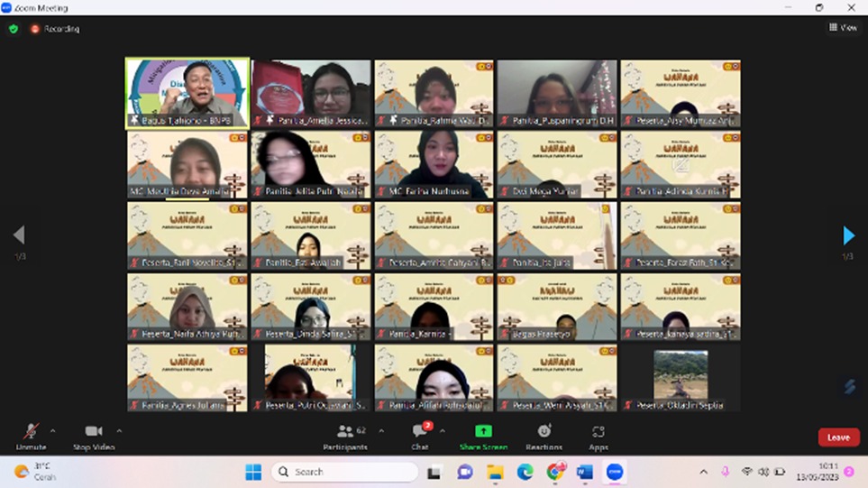Open Microsoft Edge from the taskbar
Image resolution: width=868 pixels, height=488 pixels.
coord(525,472)
